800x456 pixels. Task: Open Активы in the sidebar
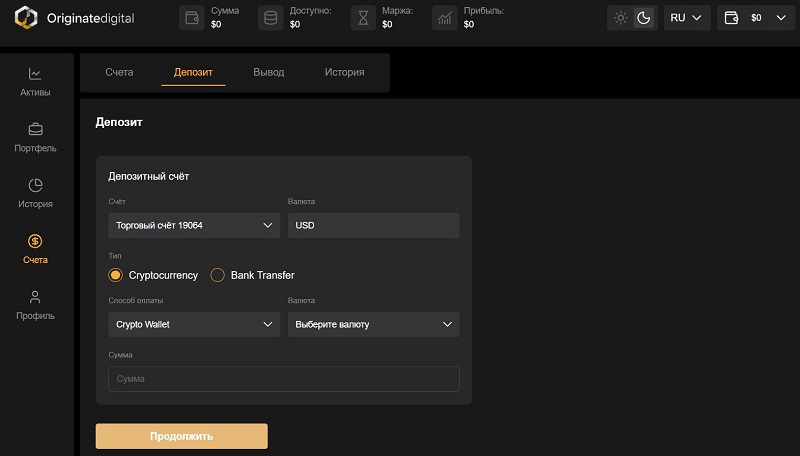click(35, 82)
